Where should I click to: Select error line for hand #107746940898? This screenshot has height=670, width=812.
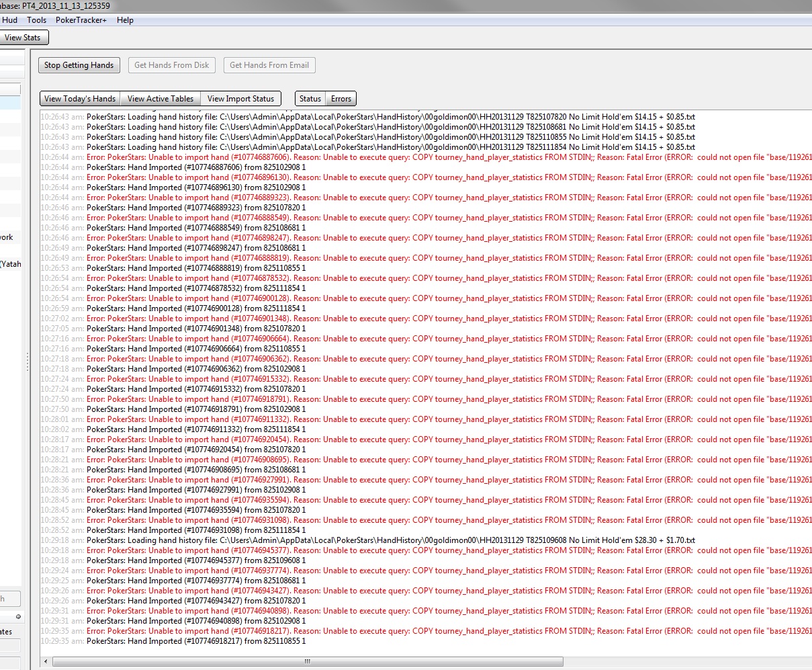click(x=426, y=611)
